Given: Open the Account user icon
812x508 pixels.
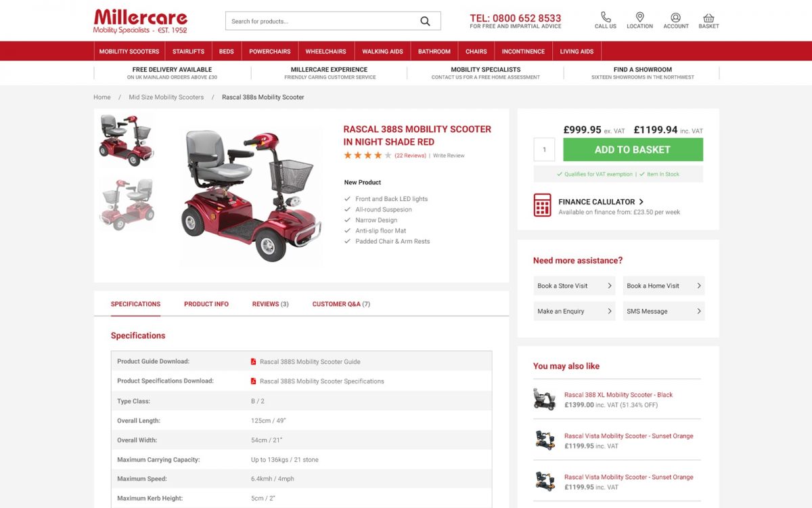Looking at the screenshot, I should [x=675, y=17].
